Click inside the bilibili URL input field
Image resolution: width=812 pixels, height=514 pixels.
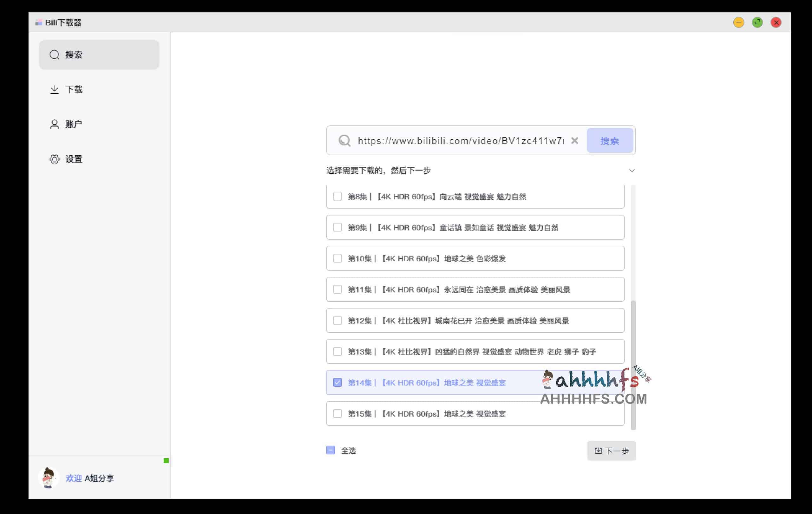tap(455, 141)
